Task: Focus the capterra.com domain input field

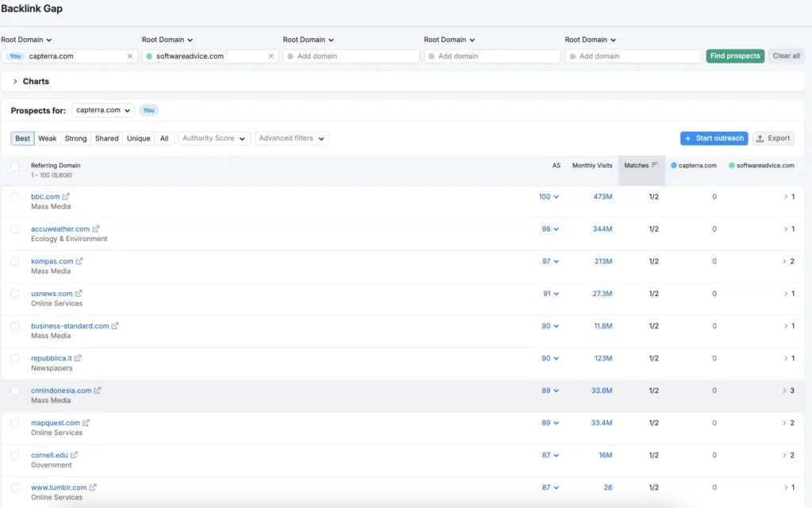Action: coord(70,56)
